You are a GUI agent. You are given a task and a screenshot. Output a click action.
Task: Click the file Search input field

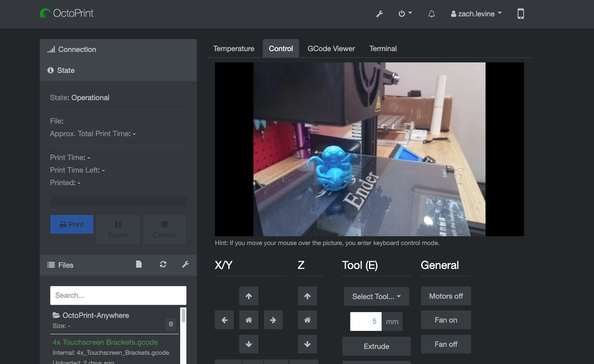(118, 295)
